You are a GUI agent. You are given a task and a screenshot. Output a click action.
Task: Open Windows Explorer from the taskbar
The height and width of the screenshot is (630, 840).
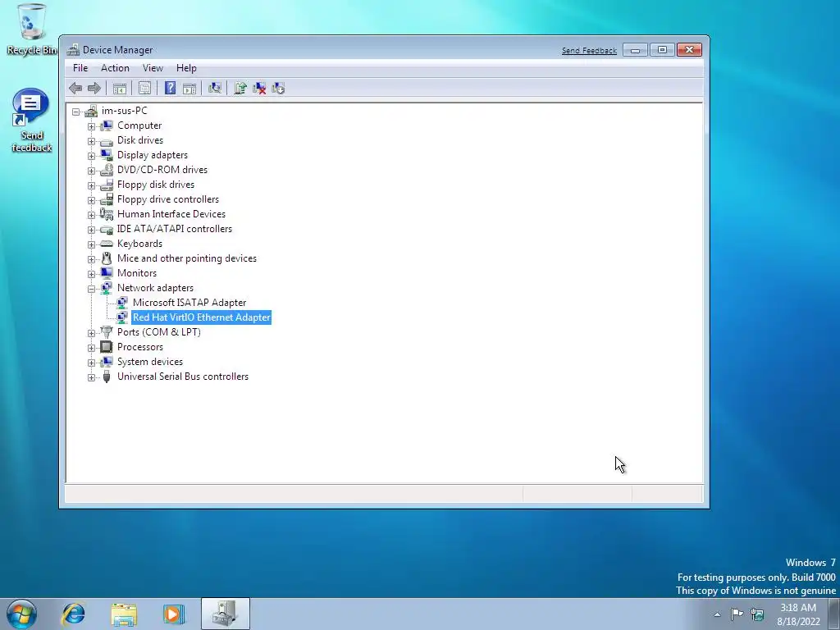coord(124,614)
